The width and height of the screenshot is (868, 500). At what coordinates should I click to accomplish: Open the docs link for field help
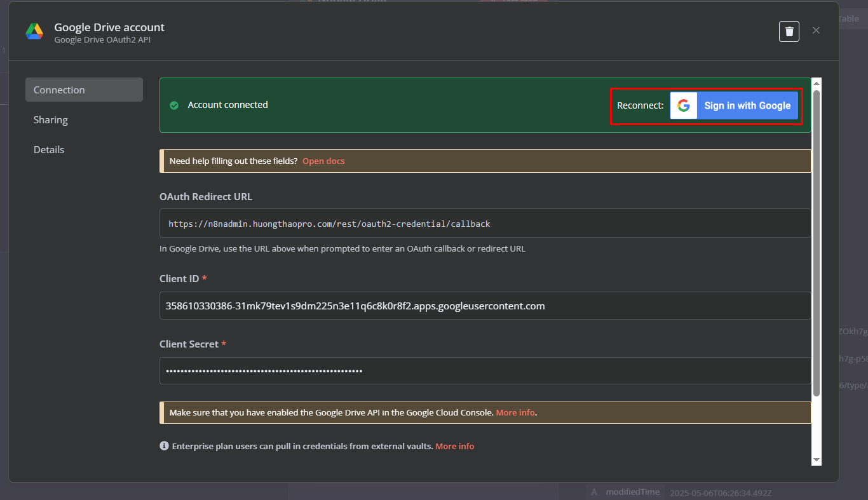click(x=323, y=161)
